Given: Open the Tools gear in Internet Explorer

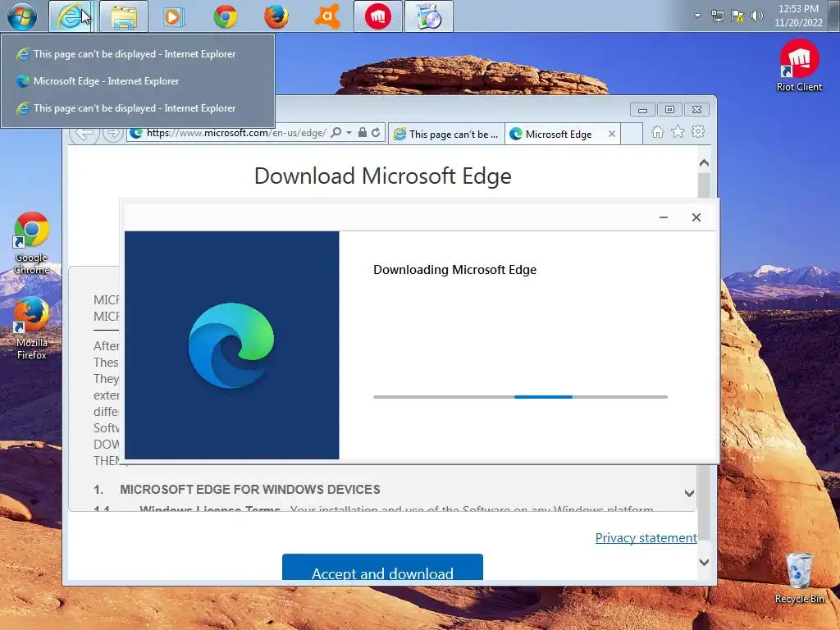Looking at the screenshot, I should pos(698,132).
